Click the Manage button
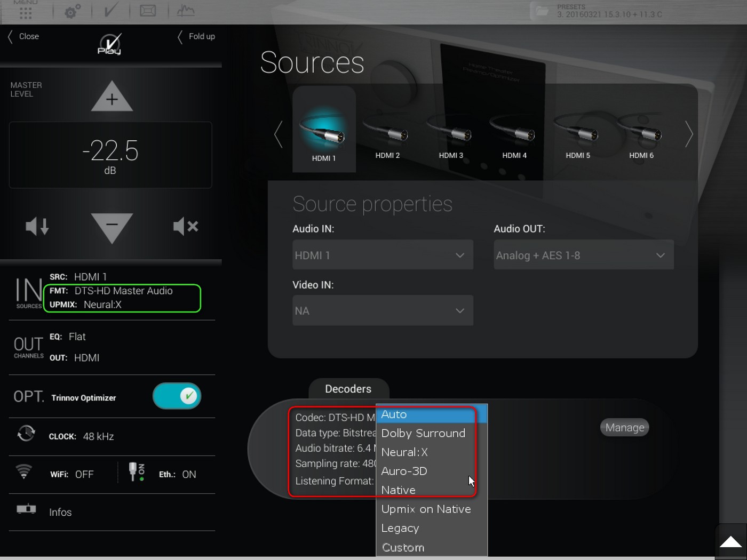Screen dimensions: 747x560 click(x=624, y=427)
